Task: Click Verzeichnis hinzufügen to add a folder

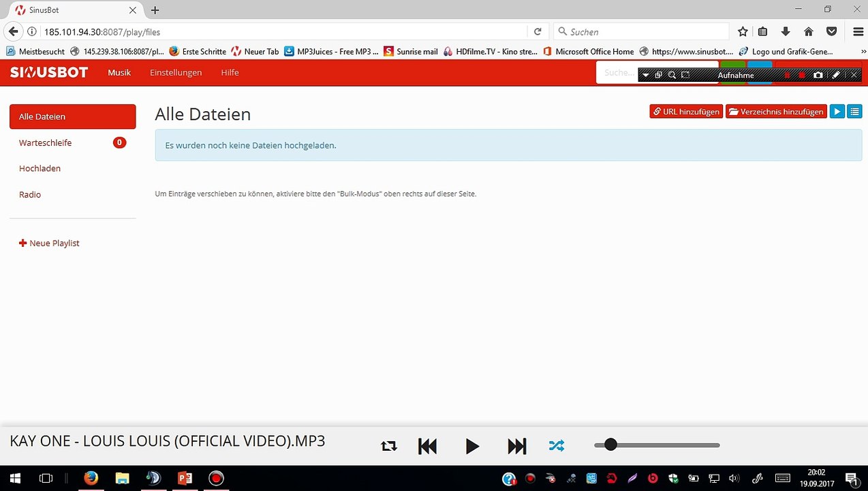Action: pos(776,112)
